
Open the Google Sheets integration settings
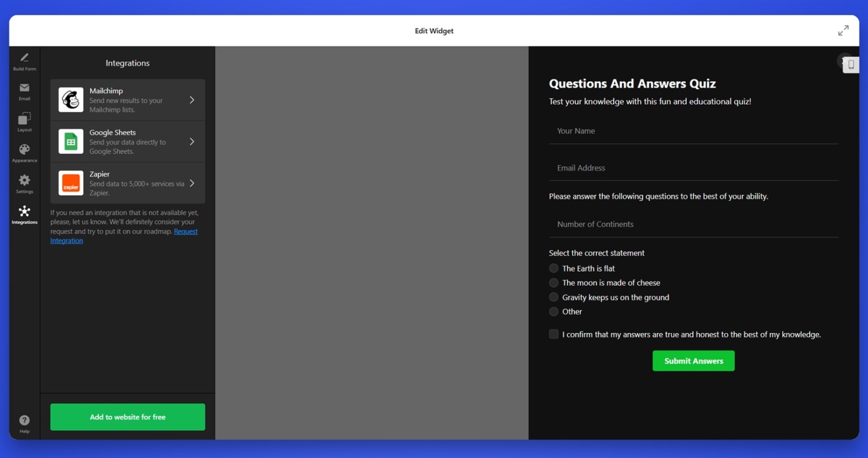[x=127, y=141]
